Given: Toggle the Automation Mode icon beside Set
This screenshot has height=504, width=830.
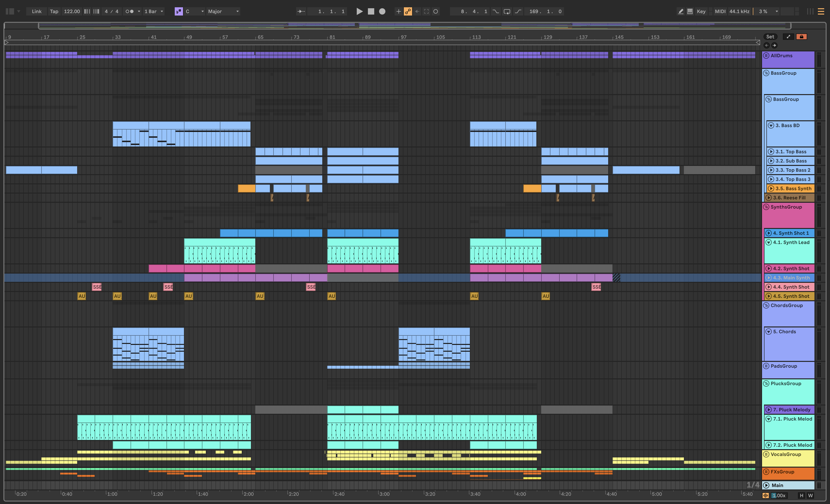Looking at the screenshot, I should click(x=788, y=37).
